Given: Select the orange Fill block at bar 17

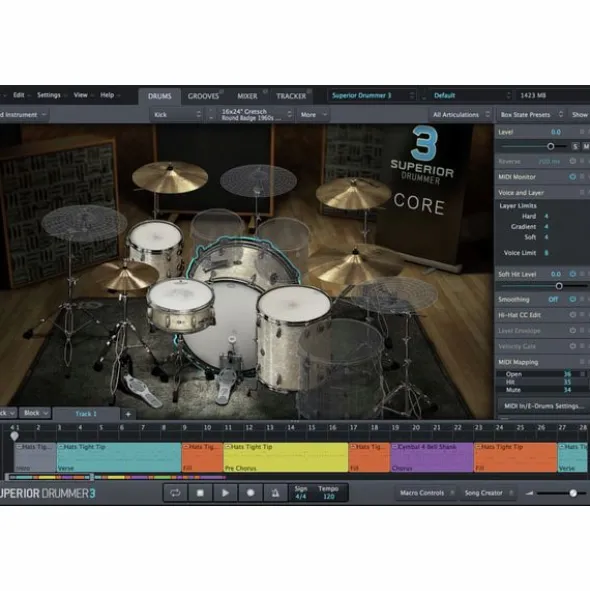Looking at the screenshot, I should point(369,457).
